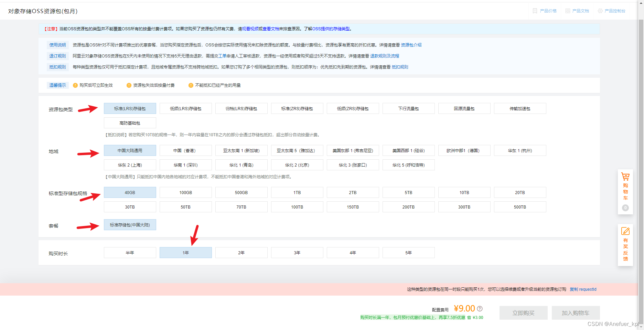Click the info icon before 购买后可立即生效
Image resolution: width=644 pixels, height=330 pixels.
75,85
